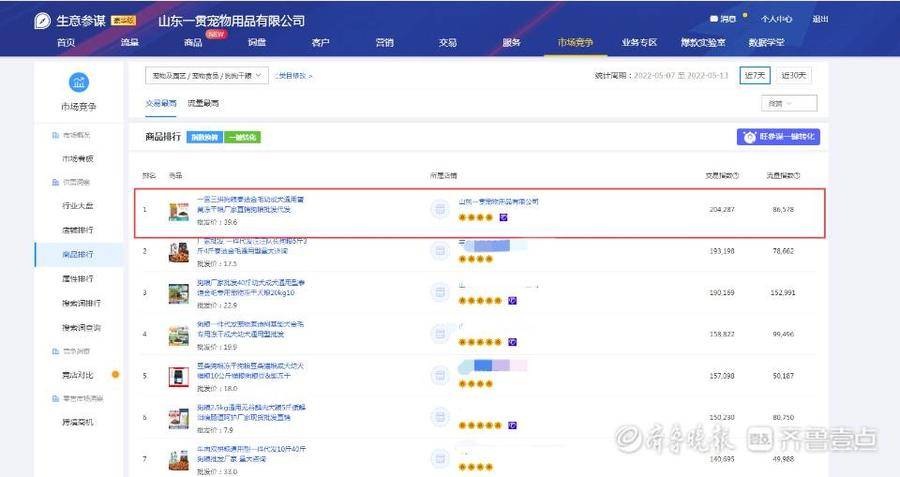
Task: Select 竞店对比 in sidebar
Action: click(78, 375)
